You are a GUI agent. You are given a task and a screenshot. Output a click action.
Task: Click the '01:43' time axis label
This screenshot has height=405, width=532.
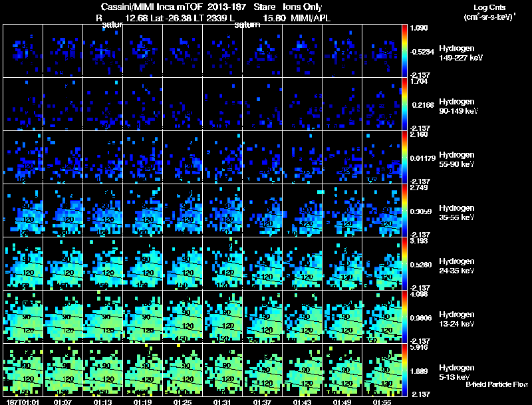coord(302,402)
